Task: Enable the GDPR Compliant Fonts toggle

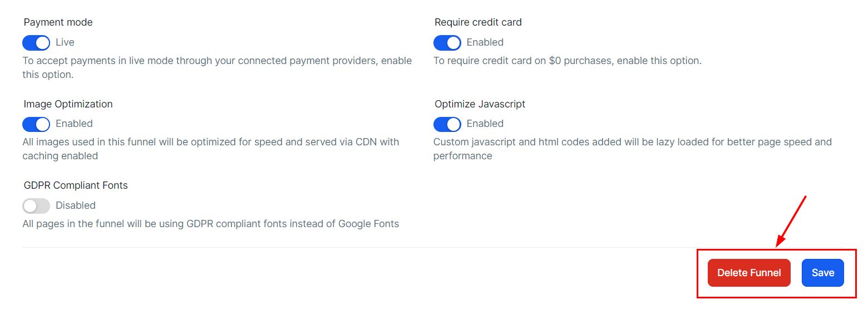Action: (36, 205)
